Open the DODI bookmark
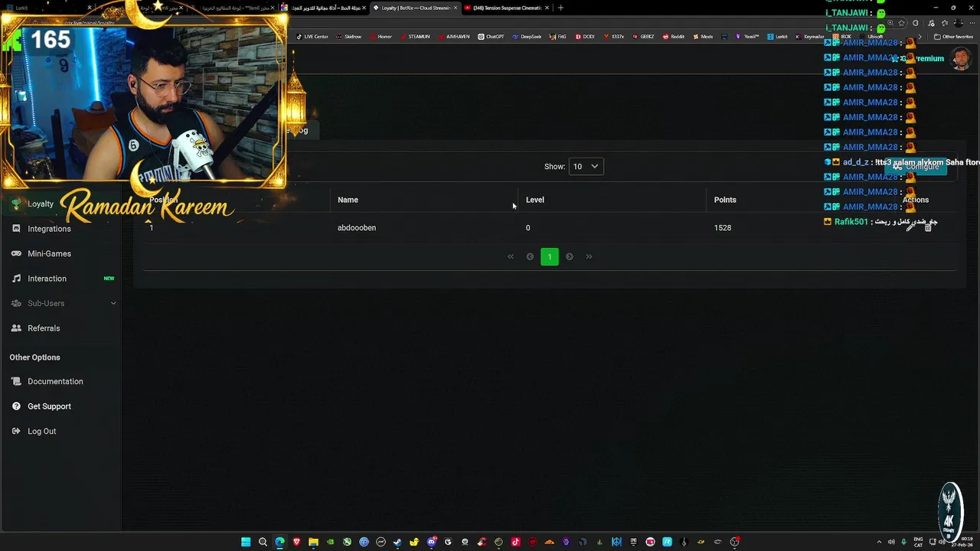Screen dimensions: 980x551 click(x=584, y=37)
